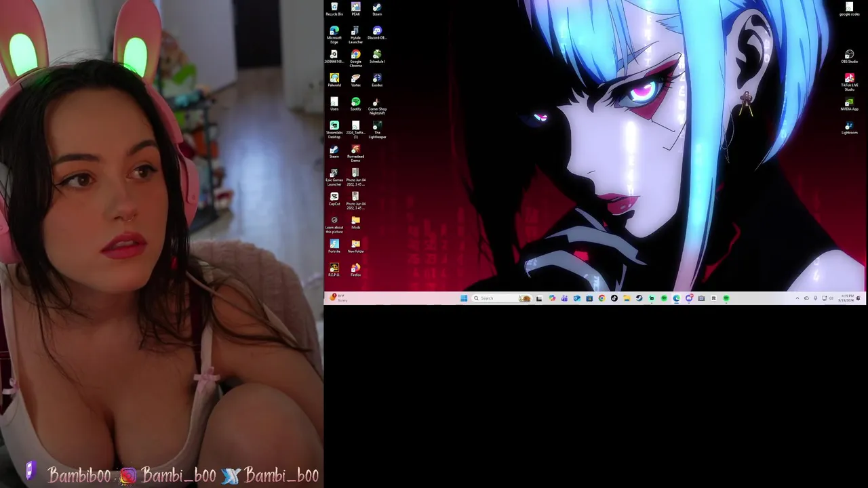Viewport: 868px width, 488px height.
Task: Open Outlook from the taskbar
Action: (x=577, y=298)
